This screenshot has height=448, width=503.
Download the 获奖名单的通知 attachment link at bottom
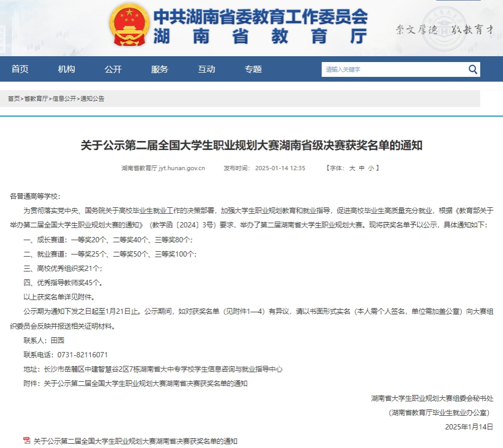tap(135, 441)
